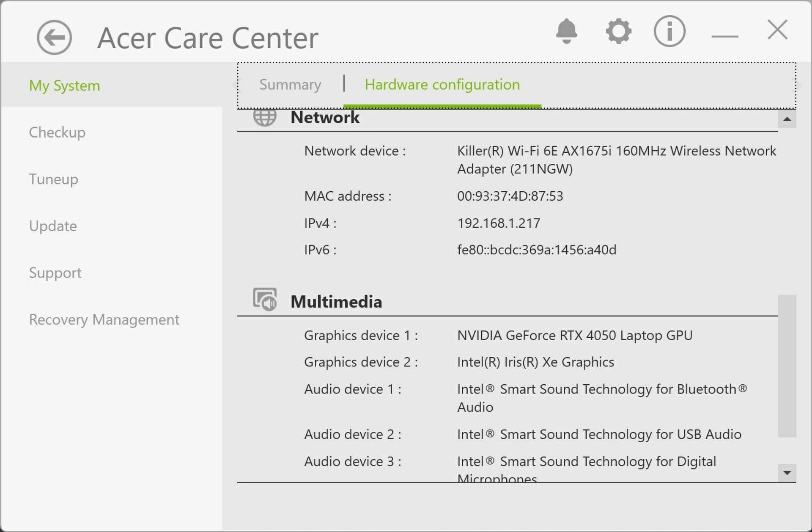
Task: Click the Audio device 1 label
Action: point(353,389)
